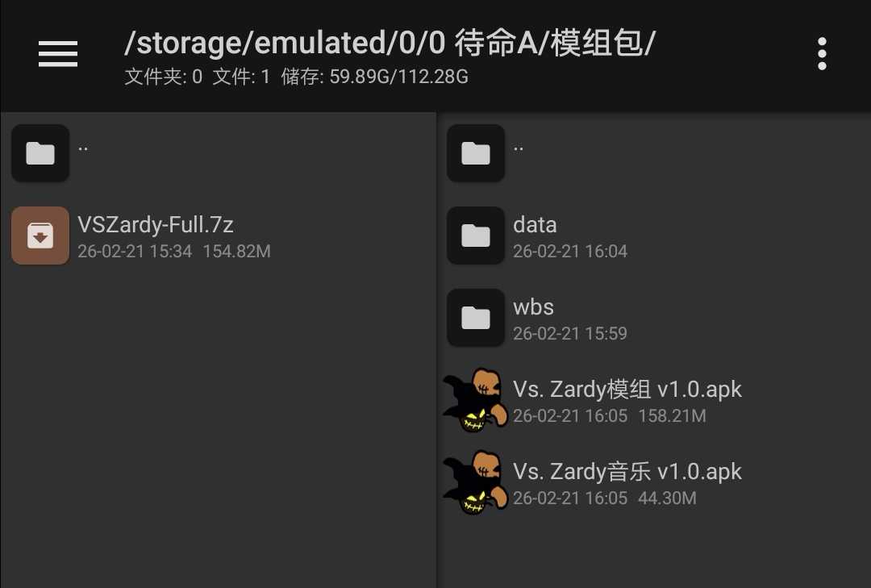871x588 pixels.
Task: Select Vs. Zardy模组 v1.0.apk file name
Action: [627, 390]
